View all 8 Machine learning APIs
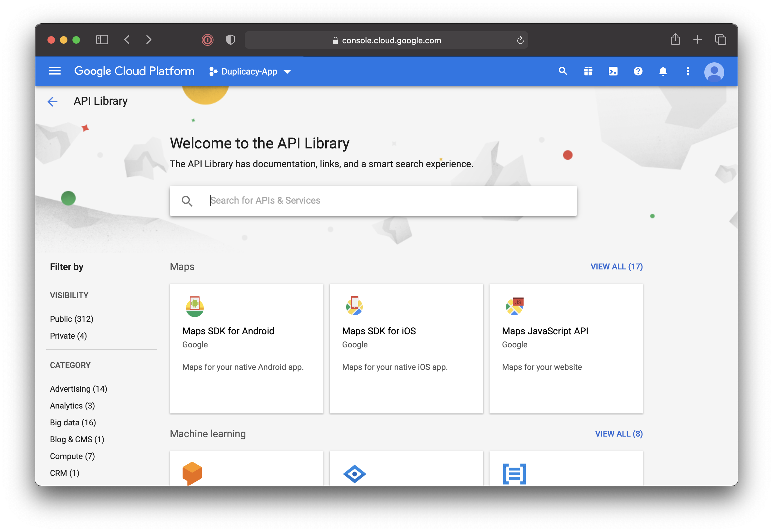This screenshot has width=773, height=532. pyautogui.click(x=618, y=434)
